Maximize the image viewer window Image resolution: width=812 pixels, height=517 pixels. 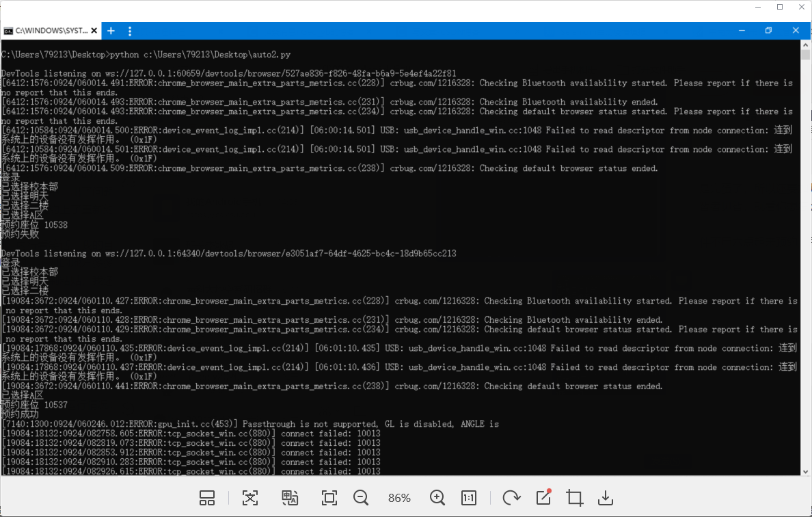(x=780, y=8)
